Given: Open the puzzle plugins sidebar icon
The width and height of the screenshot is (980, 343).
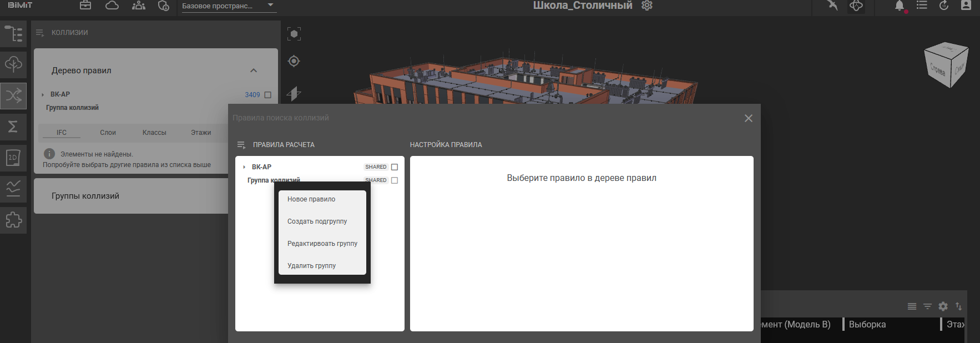Looking at the screenshot, I should click(x=13, y=220).
